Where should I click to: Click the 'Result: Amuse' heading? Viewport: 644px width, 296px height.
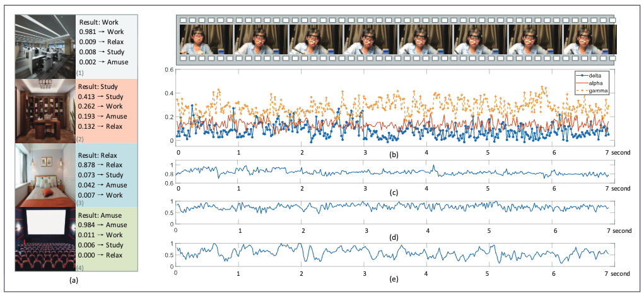[x=100, y=215]
